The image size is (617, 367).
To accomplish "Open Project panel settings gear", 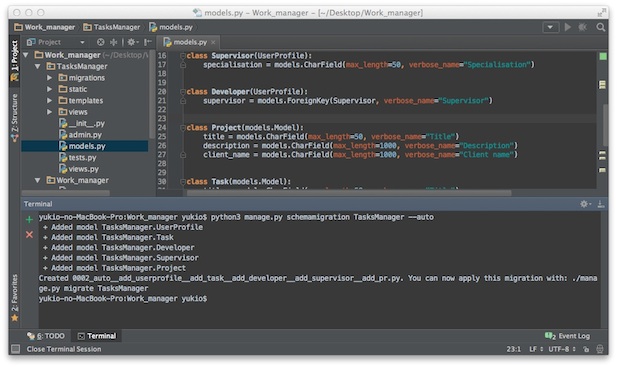I will pyautogui.click(x=132, y=42).
